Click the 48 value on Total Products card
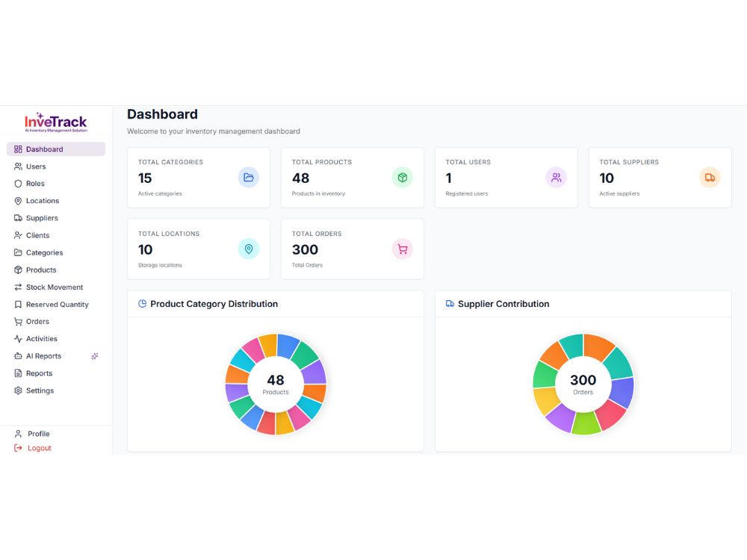The image size is (747, 560). point(300,178)
